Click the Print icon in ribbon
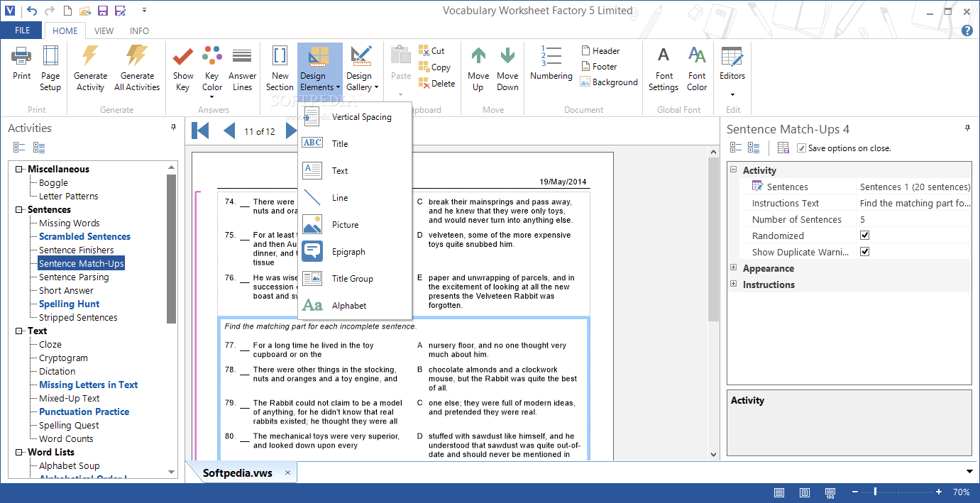 (x=21, y=55)
